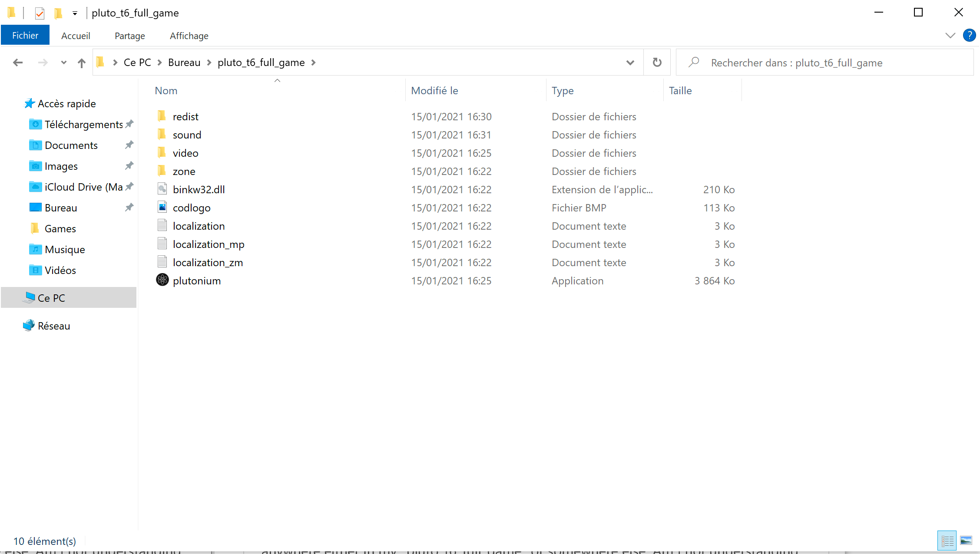Open the Help question mark icon
The width and height of the screenshot is (980, 554).
[x=969, y=35]
